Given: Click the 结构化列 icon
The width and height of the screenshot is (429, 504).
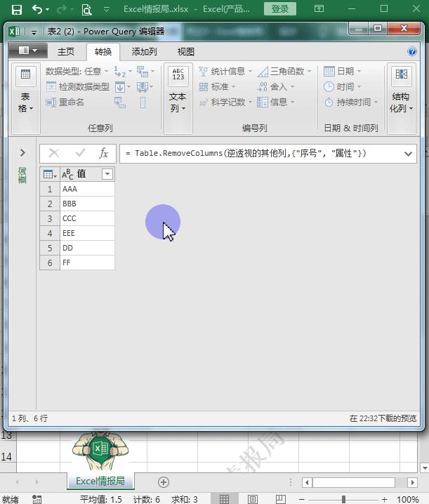Looking at the screenshot, I should [x=401, y=74].
